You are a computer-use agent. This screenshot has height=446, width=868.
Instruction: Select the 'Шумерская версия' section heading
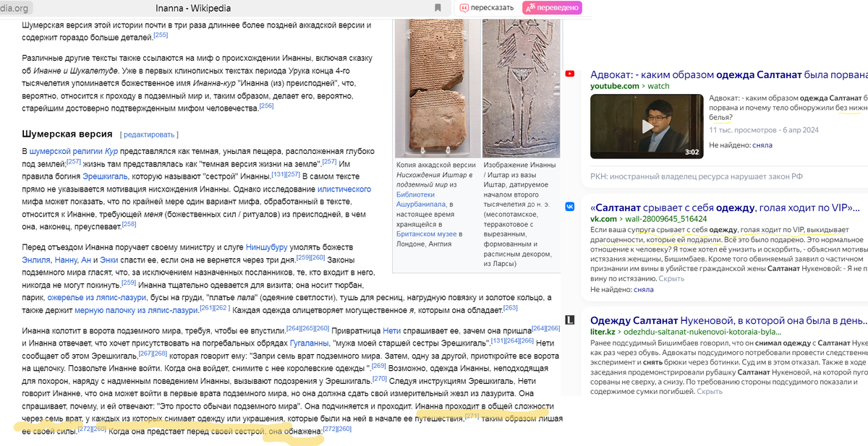(67, 134)
